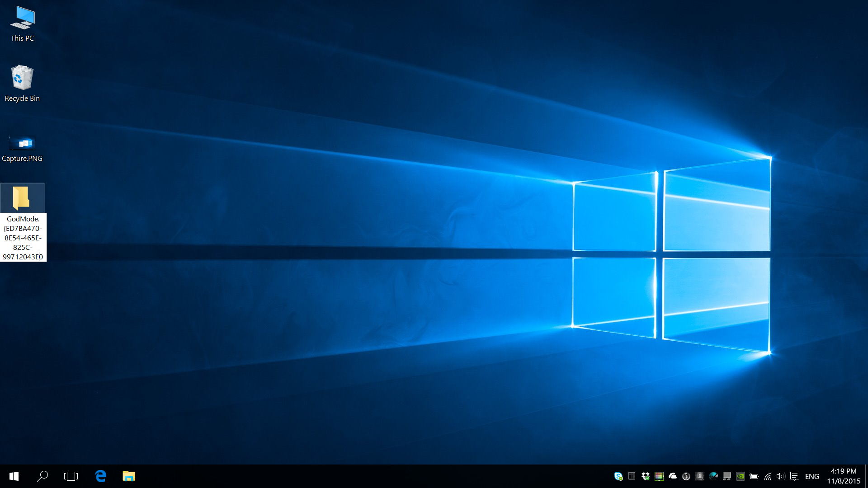Open taskbar Search magnifier
Screen dimensions: 868x488
coord(42,476)
